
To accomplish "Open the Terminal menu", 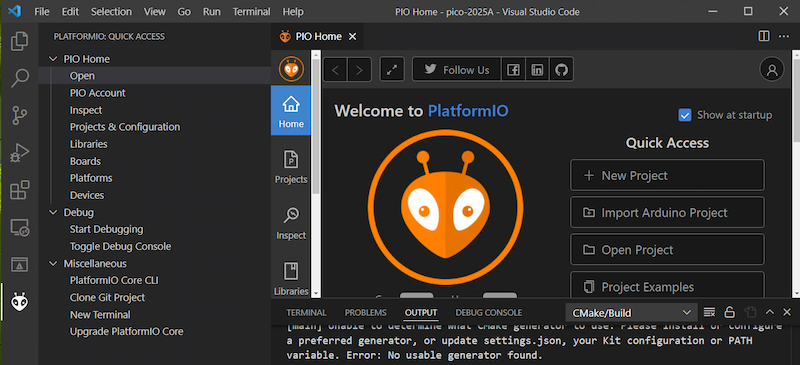I will (251, 11).
